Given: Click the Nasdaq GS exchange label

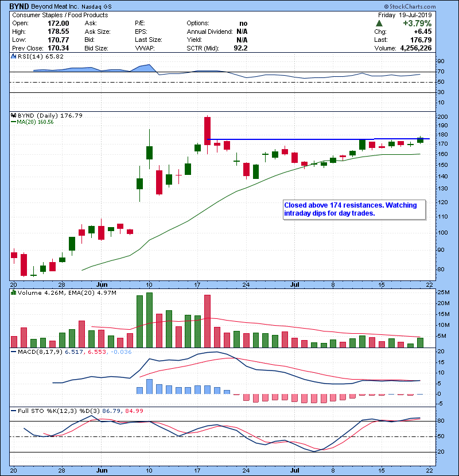Looking at the screenshot, I should point(96,6).
